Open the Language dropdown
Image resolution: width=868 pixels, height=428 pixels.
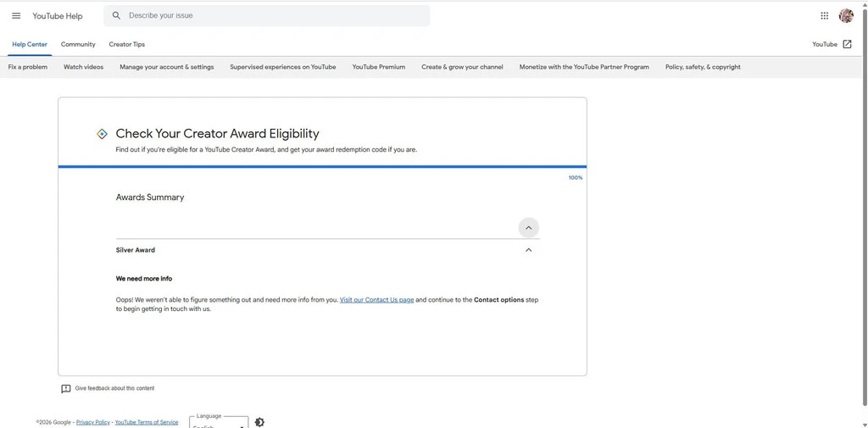click(x=220, y=423)
